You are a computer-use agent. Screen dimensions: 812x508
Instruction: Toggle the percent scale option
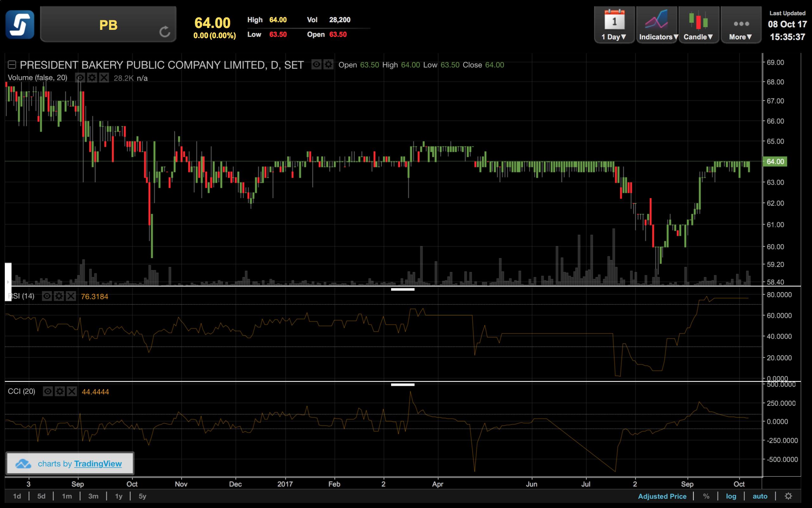706,496
